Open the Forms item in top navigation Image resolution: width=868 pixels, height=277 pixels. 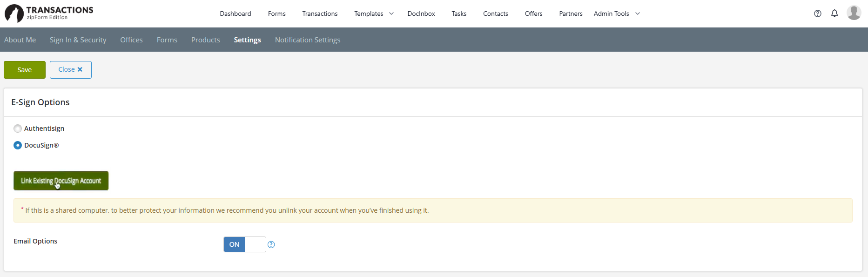[277, 14]
